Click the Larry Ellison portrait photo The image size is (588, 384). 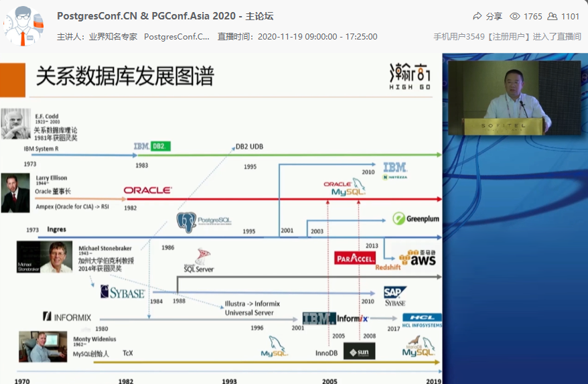[x=15, y=193]
